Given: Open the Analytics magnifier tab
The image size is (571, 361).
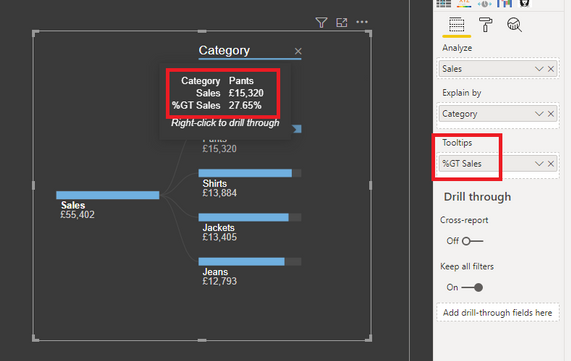Looking at the screenshot, I should pyautogui.click(x=514, y=25).
